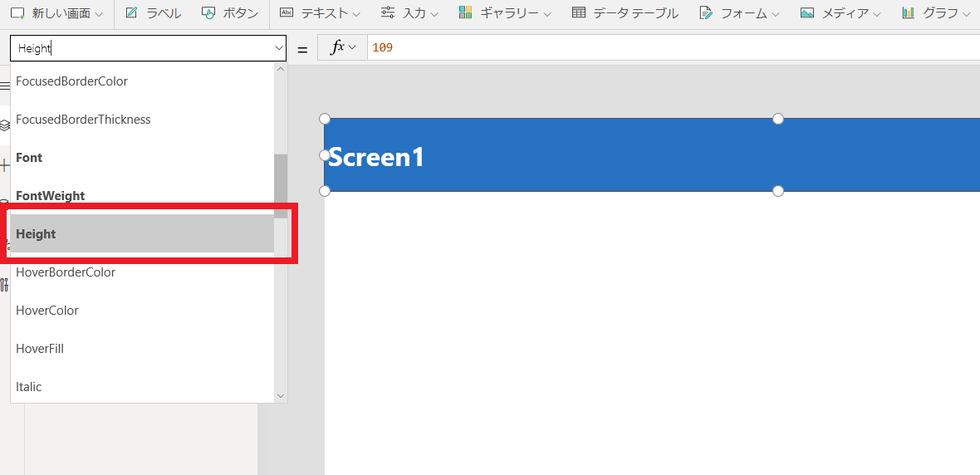This screenshot has height=475, width=980.
Task: Insert a ラベル control
Action: 153,13
